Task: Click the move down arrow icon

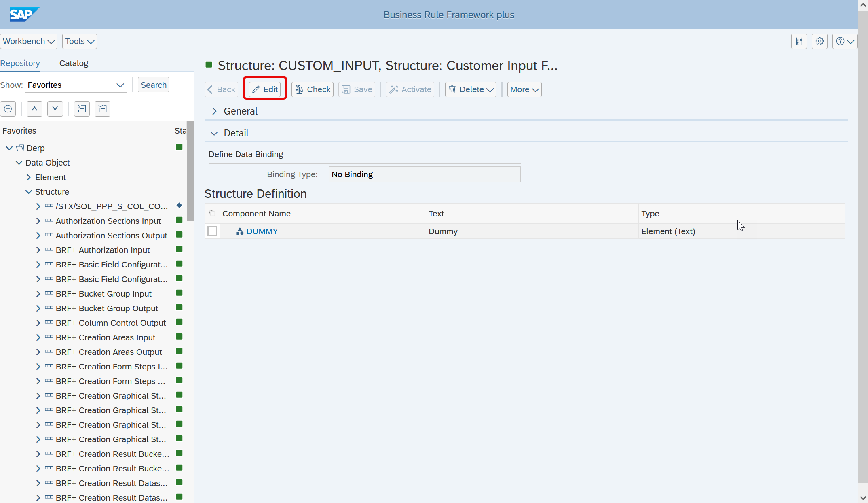Action: [55, 109]
